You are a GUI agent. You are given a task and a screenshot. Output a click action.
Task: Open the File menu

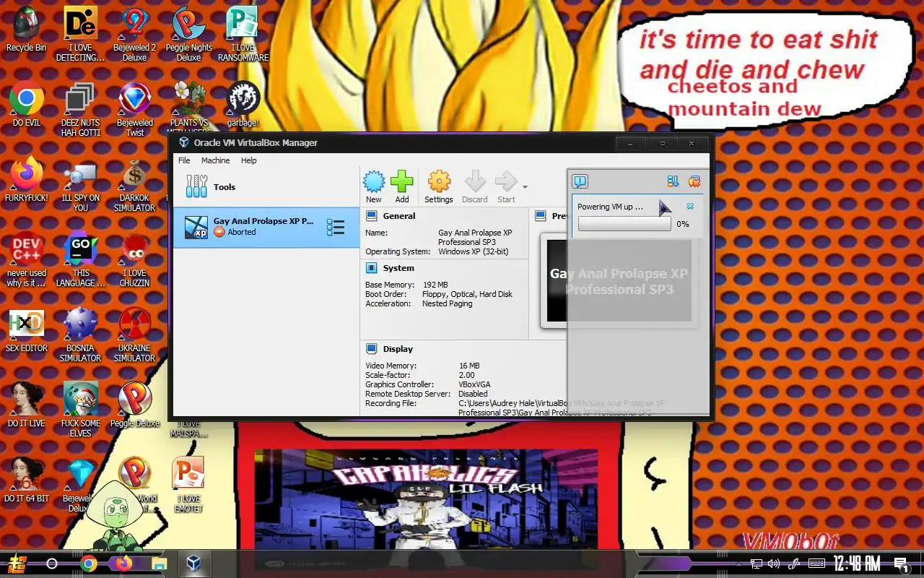tap(184, 160)
